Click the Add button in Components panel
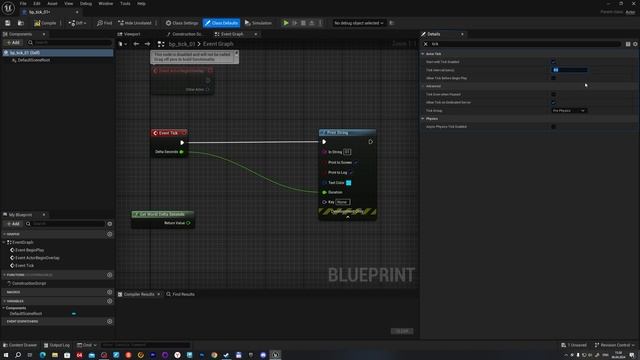 pyautogui.click(x=13, y=42)
